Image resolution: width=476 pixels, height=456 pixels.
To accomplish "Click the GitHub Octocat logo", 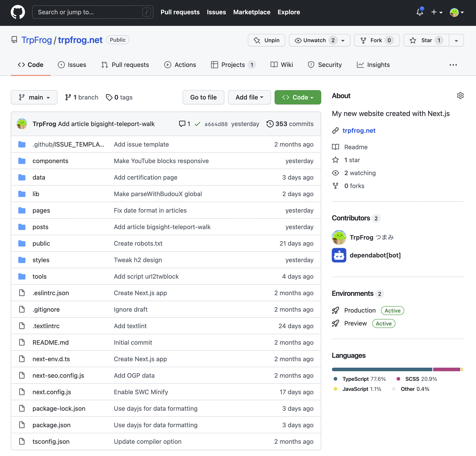I will point(18,12).
